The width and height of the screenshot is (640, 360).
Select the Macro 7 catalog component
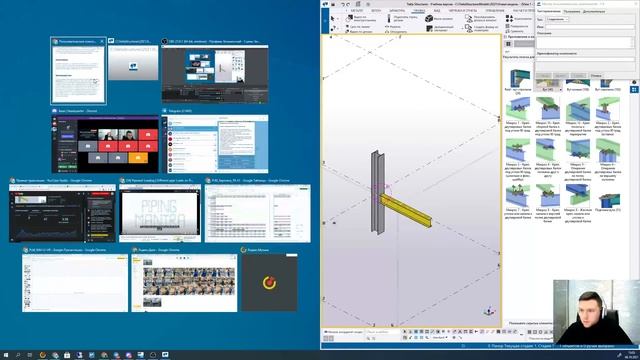pos(518,203)
